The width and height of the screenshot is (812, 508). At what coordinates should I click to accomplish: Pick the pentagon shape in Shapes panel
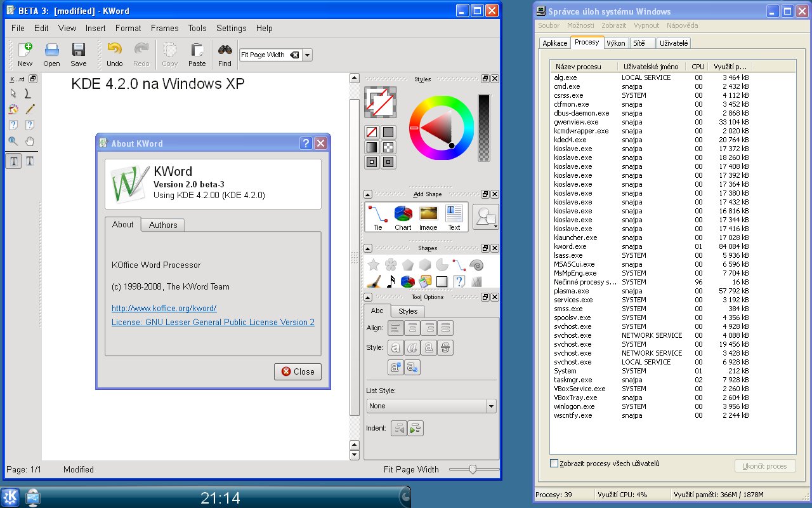407,265
